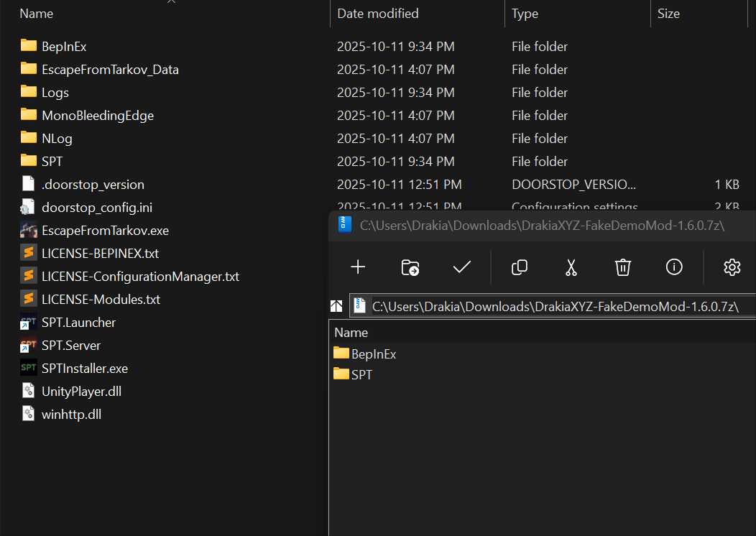Image resolution: width=756 pixels, height=536 pixels.
Task: Select the SPT.Launcher shortcut
Action: (68, 323)
